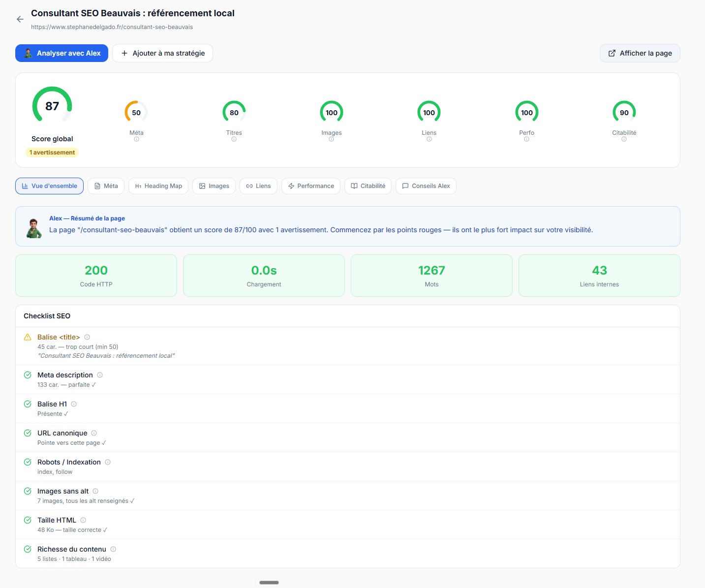Go back using the left arrow icon

pyautogui.click(x=20, y=19)
